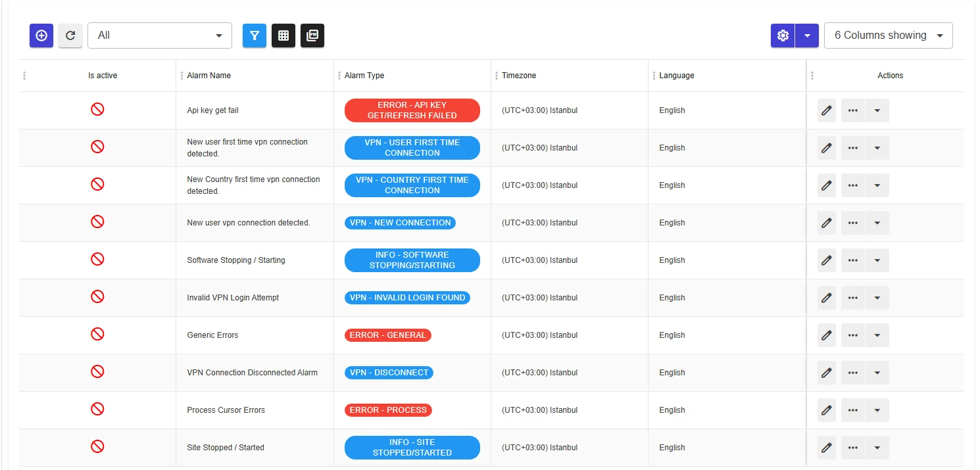This screenshot has width=980, height=470.
Task: Toggle inactive status icon for Api key get fail
Action: point(97,109)
